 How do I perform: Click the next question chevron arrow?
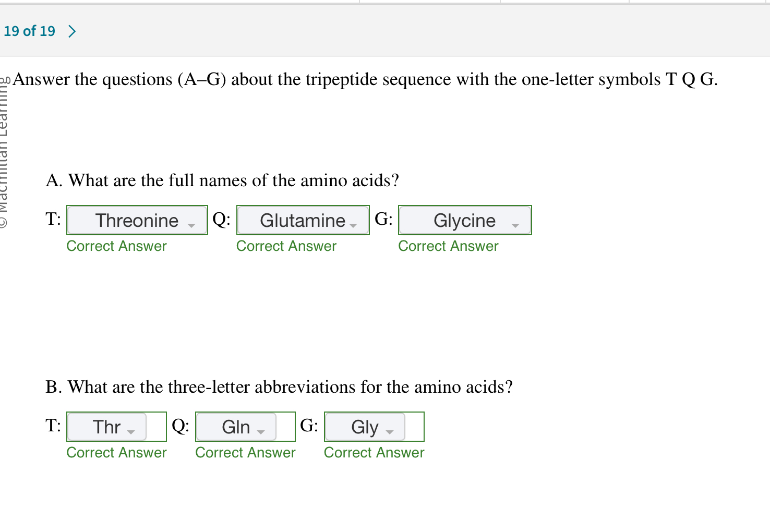click(71, 31)
